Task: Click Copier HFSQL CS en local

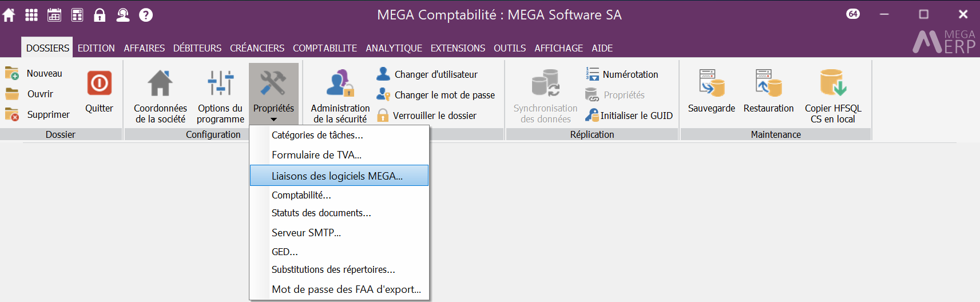Action: coord(832,96)
